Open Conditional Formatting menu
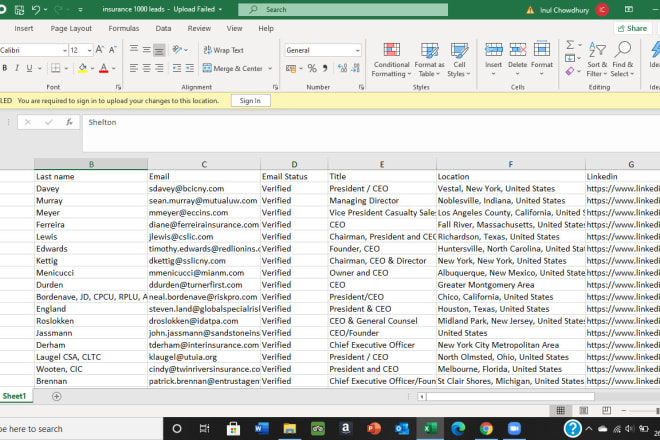 point(391,59)
